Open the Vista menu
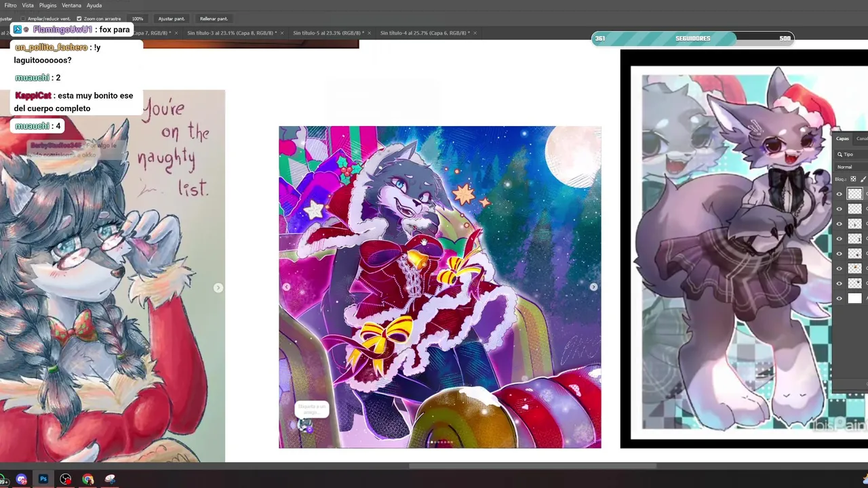 point(28,5)
